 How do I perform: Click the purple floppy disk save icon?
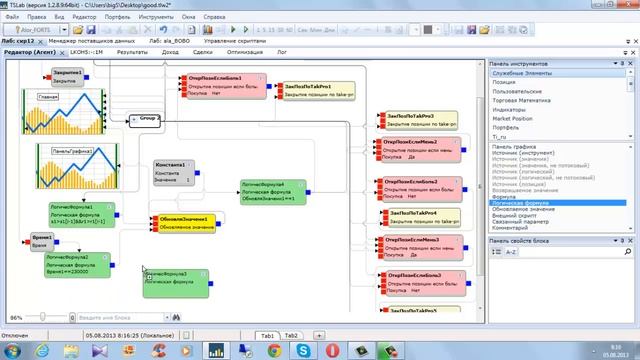pyautogui.click(x=471, y=30)
